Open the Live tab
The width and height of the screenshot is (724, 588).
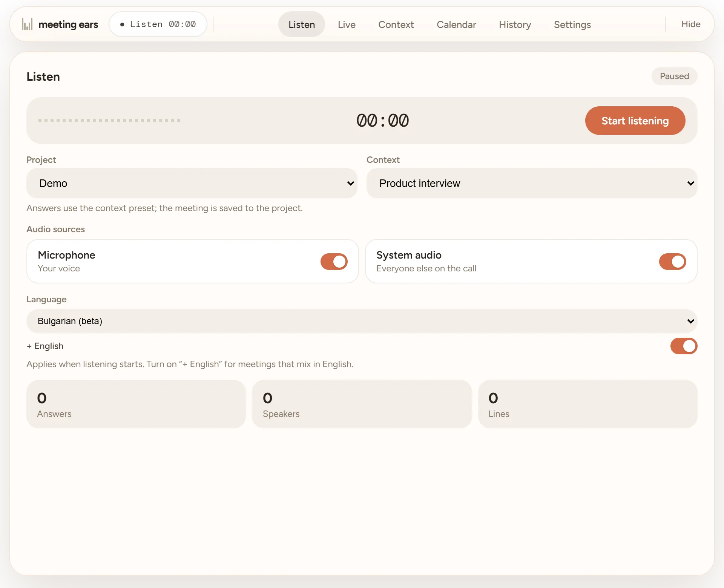(x=347, y=24)
